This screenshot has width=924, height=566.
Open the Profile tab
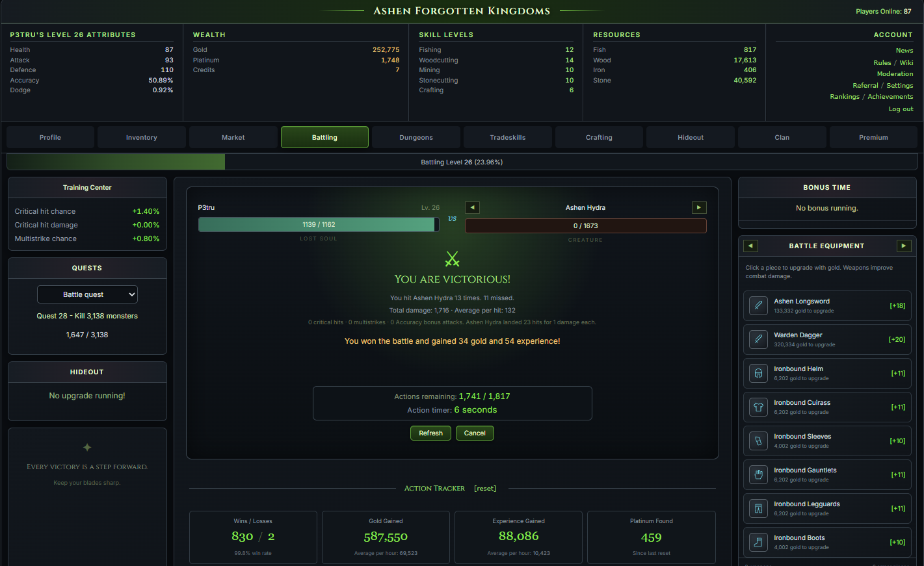tap(50, 137)
